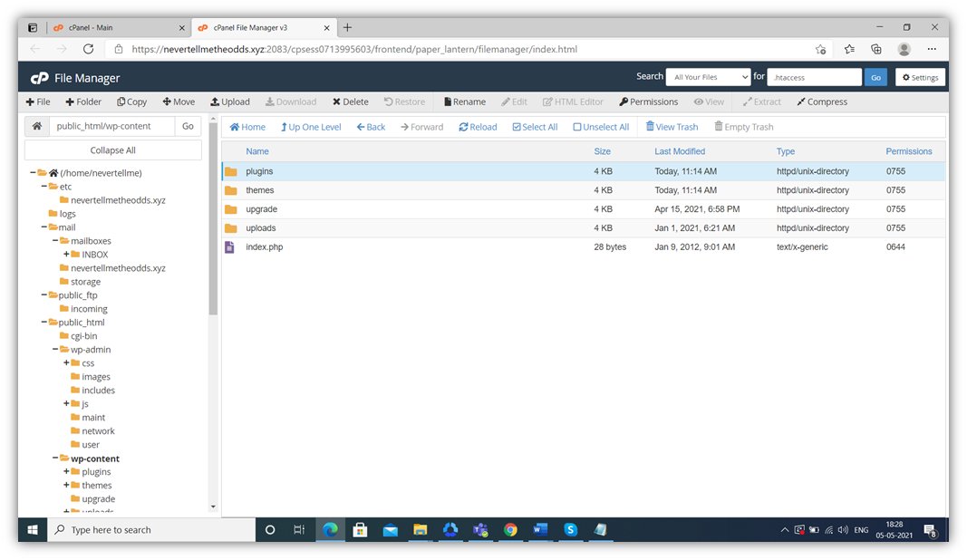Viewport: 967px width, 560px height.
Task: Click Unselect All checkbox link
Action: click(601, 127)
